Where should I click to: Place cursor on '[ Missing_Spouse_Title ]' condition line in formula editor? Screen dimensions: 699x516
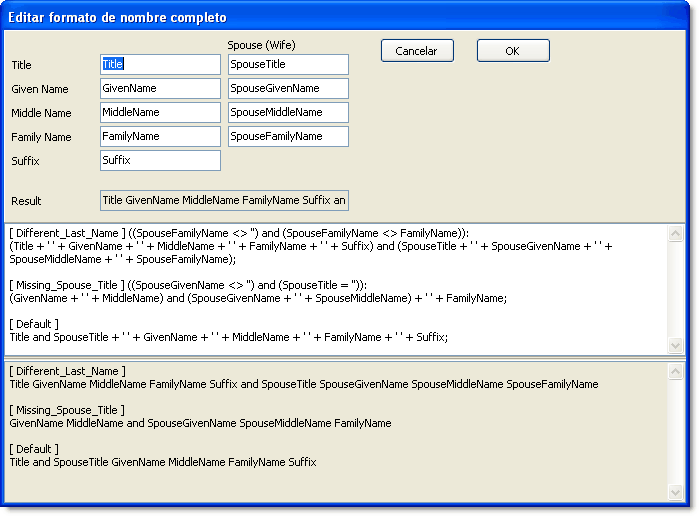(x=188, y=285)
